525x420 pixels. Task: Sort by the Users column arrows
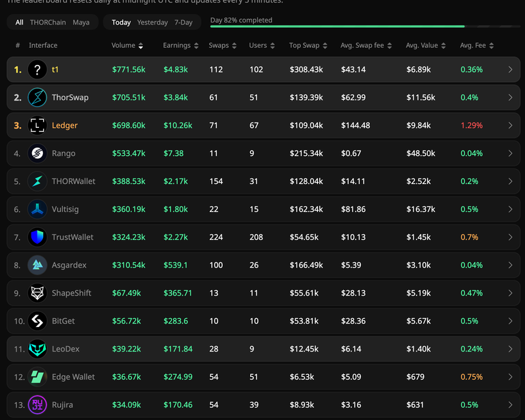pyautogui.click(x=273, y=46)
